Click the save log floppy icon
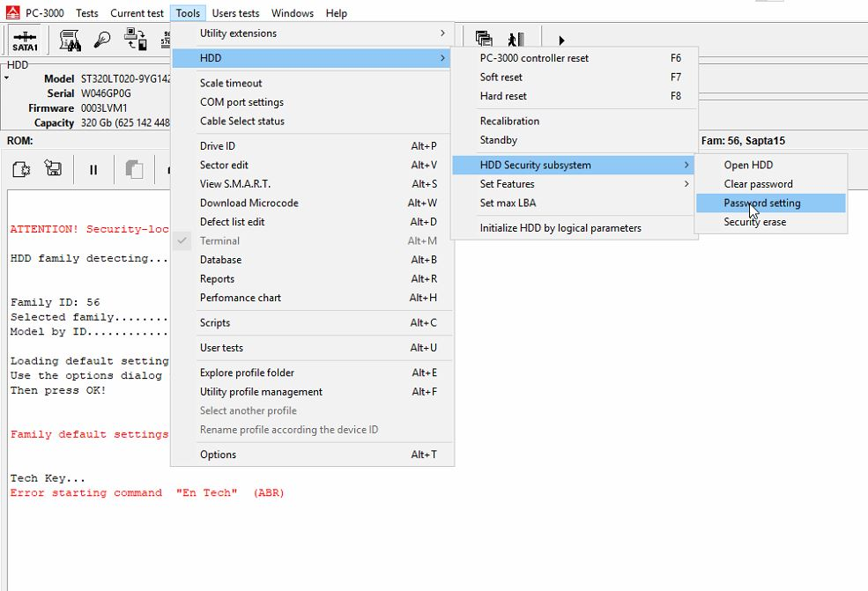868x591 pixels. pyautogui.click(x=54, y=169)
